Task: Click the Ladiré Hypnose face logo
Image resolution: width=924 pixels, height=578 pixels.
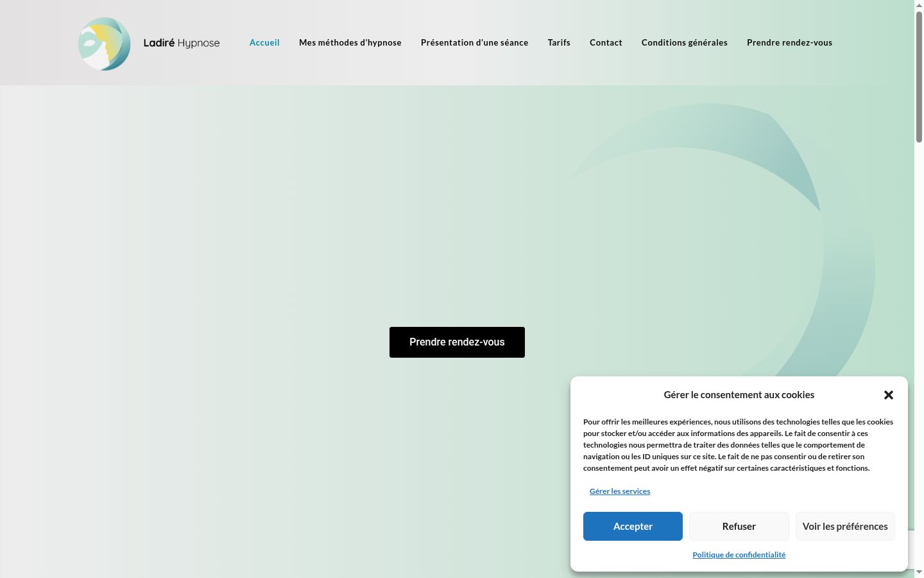Action: 105,44
